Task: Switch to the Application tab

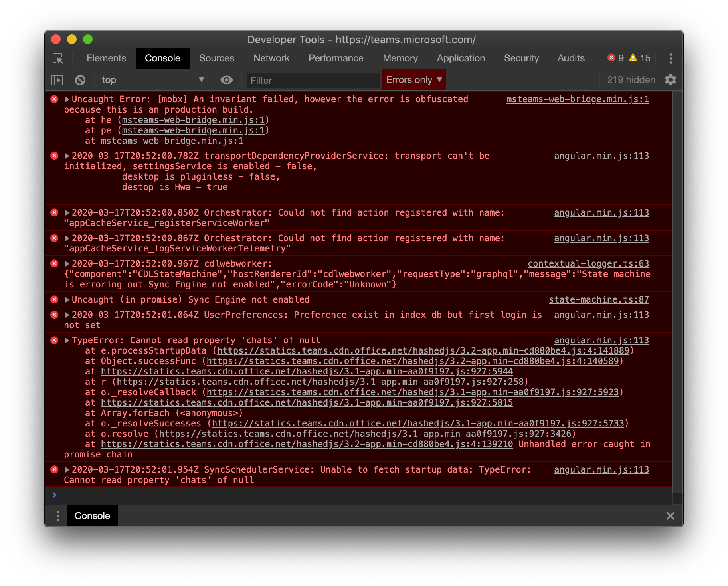Action: coord(461,58)
